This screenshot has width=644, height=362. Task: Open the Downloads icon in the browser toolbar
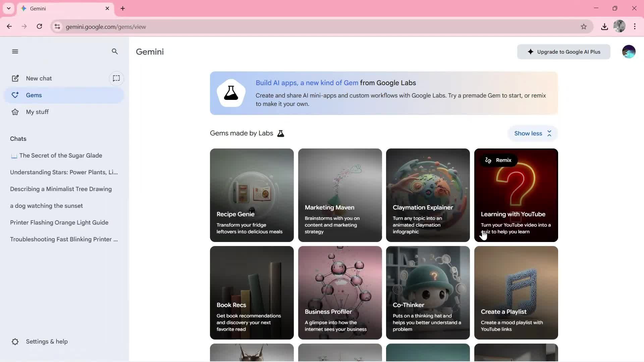(x=604, y=26)
